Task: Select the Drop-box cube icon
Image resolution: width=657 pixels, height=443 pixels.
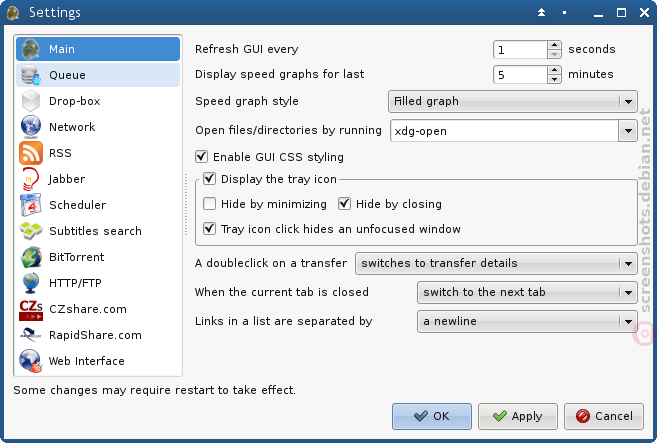Action: tap(31, 101)
